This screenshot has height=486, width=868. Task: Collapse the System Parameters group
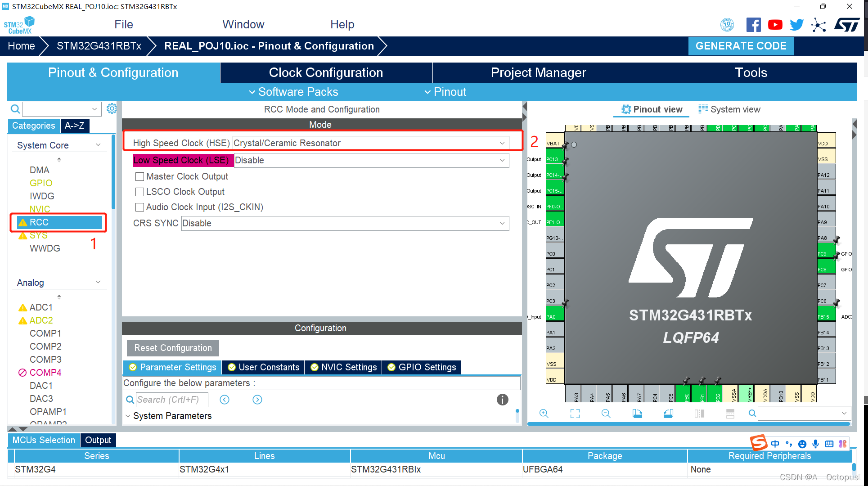click(128, 416)
